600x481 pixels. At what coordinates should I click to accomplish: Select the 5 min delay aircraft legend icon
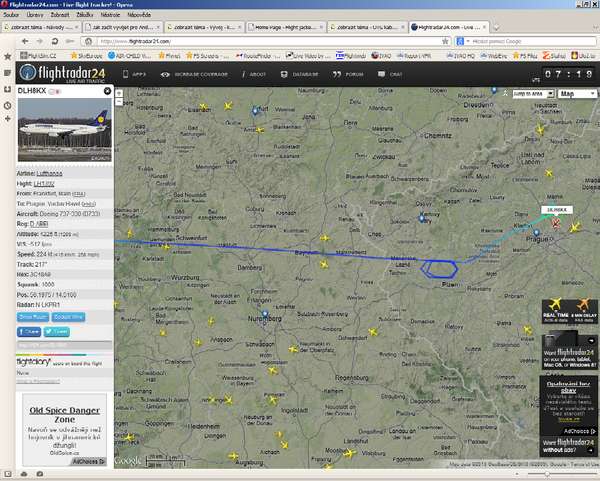click(x=583, y=305)
